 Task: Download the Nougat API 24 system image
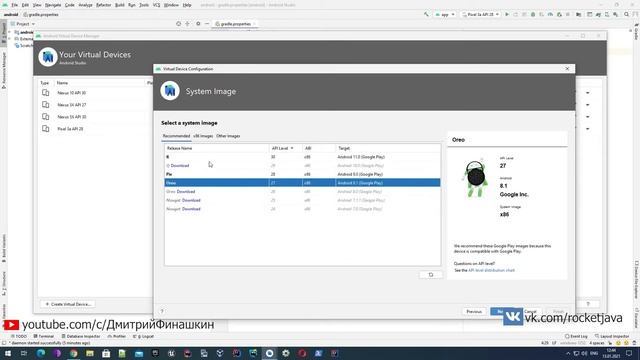191,209
